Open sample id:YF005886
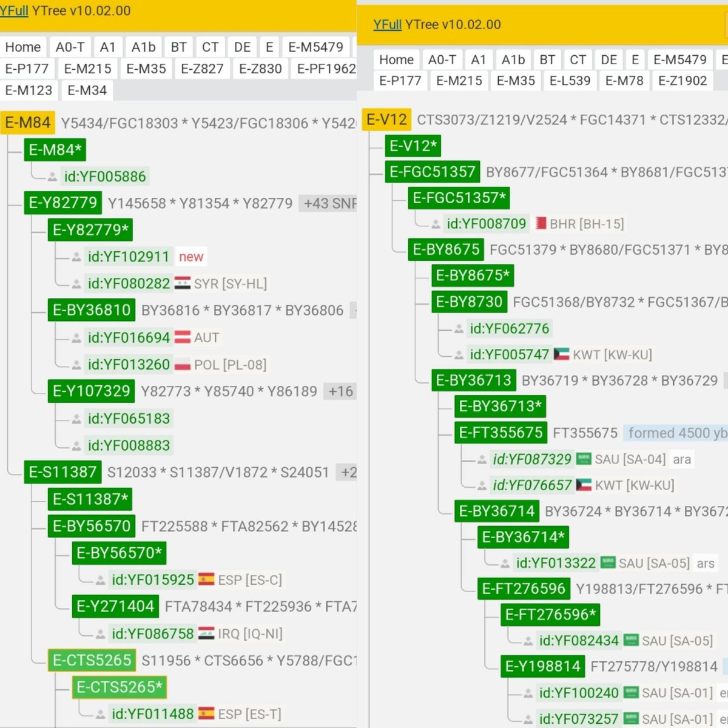728x728 pixels. 105,177
